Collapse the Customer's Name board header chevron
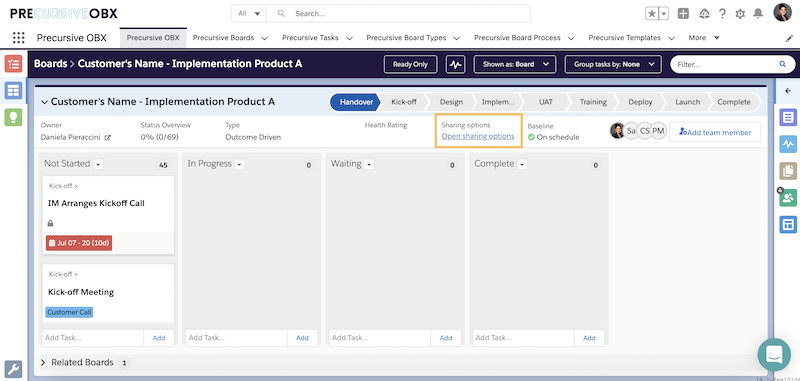The width and height of the screenshot is (800, 381). 44,102
